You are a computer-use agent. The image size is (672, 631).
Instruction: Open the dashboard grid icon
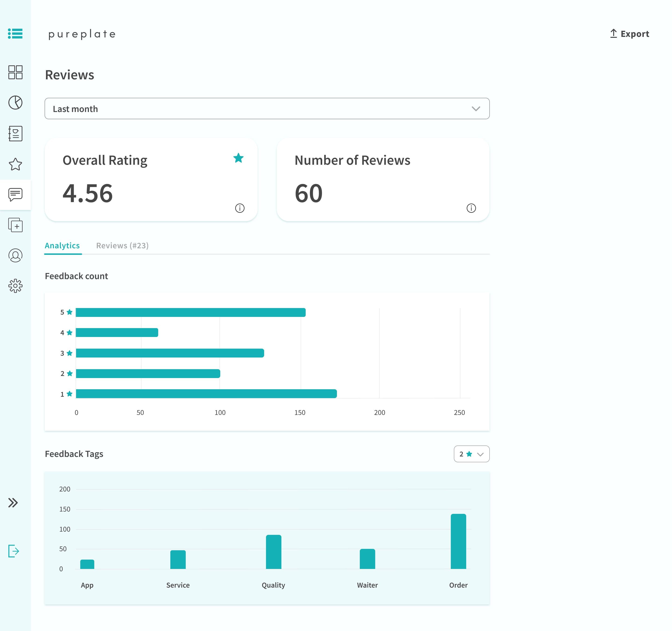click(x=15, y=72)
